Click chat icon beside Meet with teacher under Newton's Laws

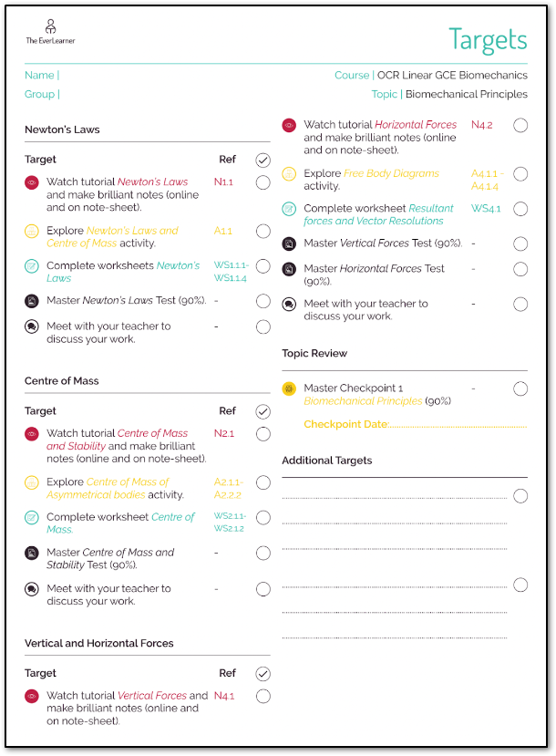point(32,326)
